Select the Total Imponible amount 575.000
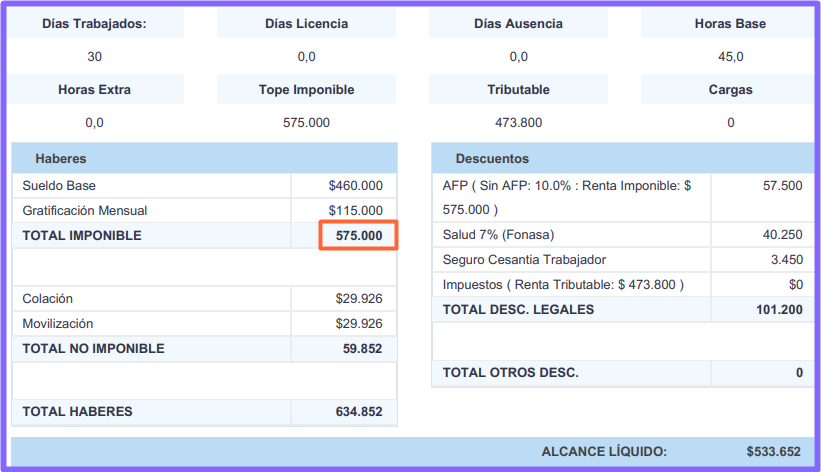The height and width of the screenshot is (472, 821). point(359,236)
